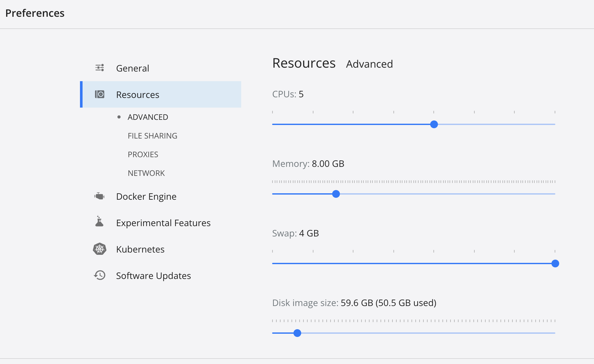594x364 pixels.
Task: Click the Software Updates clock icon
Action: point(100,275)
